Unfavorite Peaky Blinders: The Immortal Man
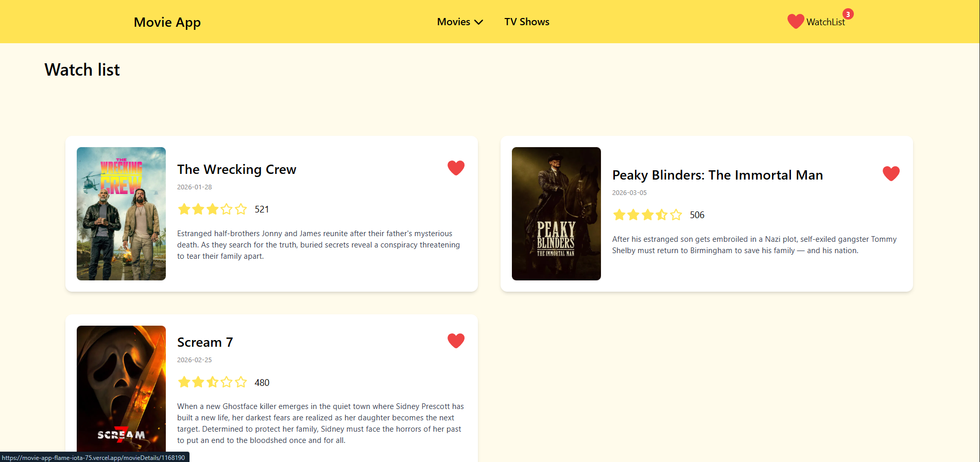 tap(890, 173)
